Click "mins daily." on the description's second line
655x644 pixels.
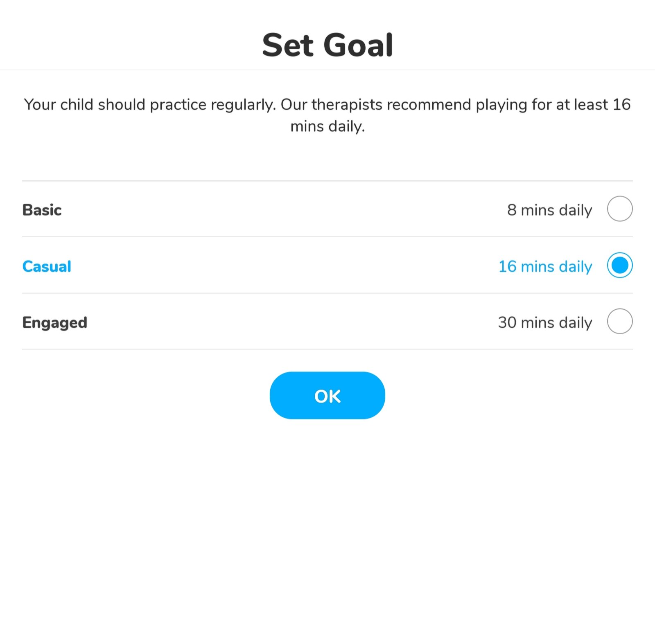(327, 126)
